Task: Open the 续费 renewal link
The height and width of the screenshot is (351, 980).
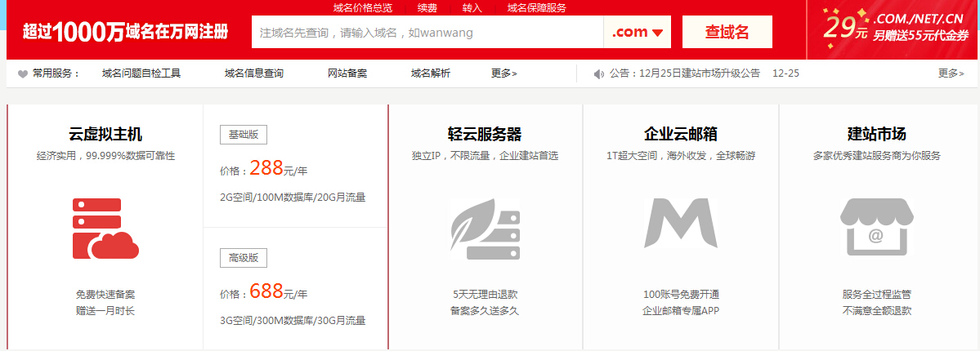Action: coord(427,7)
